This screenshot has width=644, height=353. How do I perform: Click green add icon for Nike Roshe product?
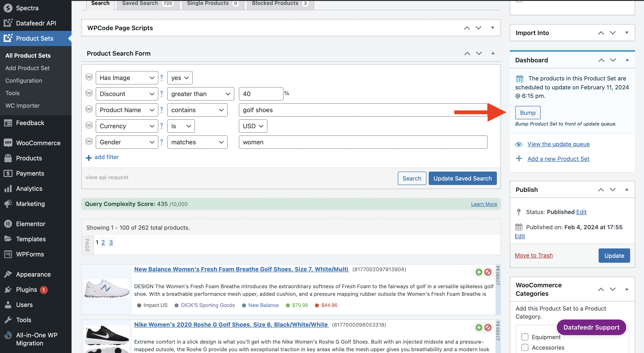click(x=479, y=328)
